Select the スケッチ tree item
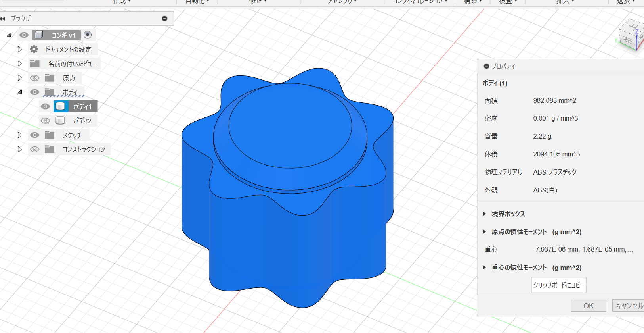Screen dimensions: 644x333 pyautogui.click(x=72, y=135)
